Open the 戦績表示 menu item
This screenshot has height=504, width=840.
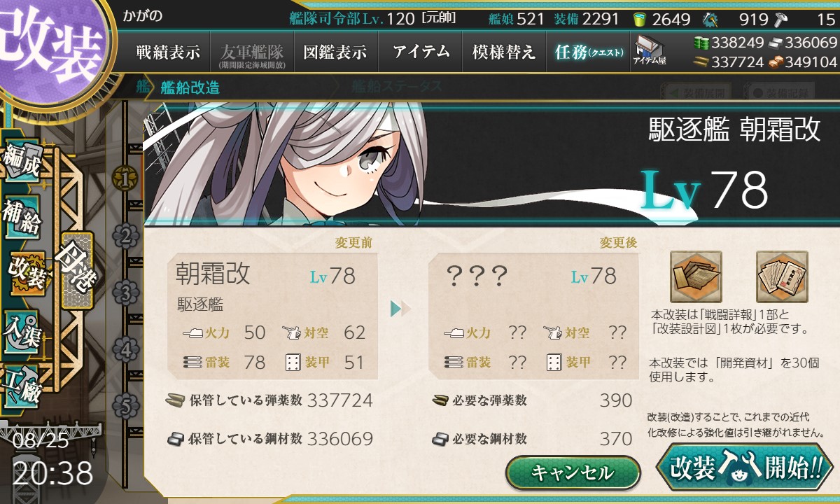click(x=167, y=52)
